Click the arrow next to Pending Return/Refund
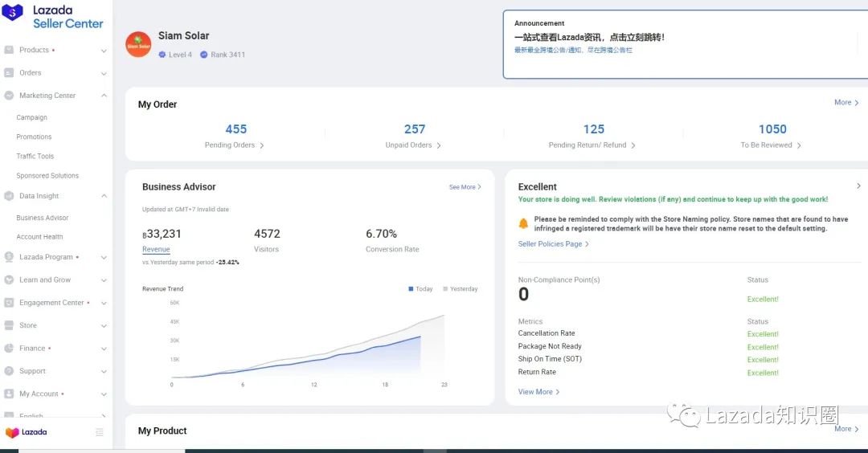This screenshot has height=453, width=868. click(x=633, y=145)
